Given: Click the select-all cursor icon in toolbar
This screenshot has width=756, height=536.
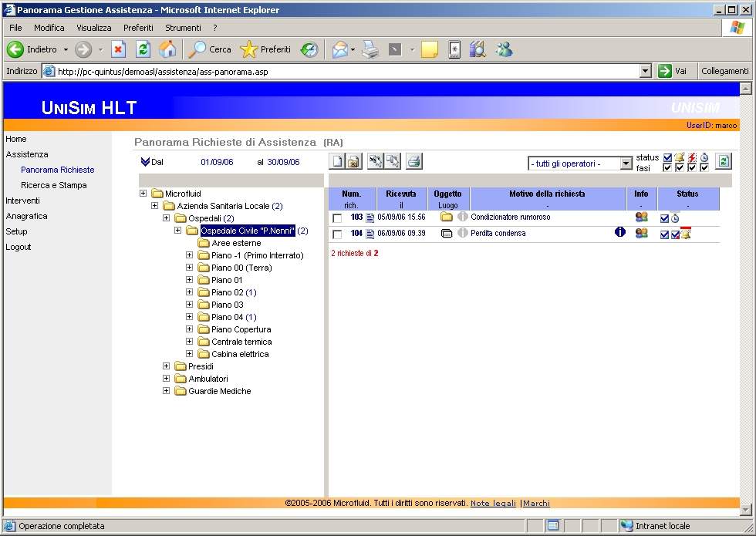Looking at the screenshot, I should [x=375, y=161].
